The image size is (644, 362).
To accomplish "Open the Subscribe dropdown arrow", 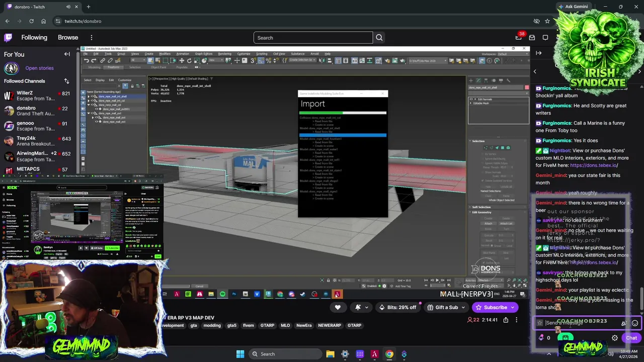I will pyautogui.click(x=514, y=307).
